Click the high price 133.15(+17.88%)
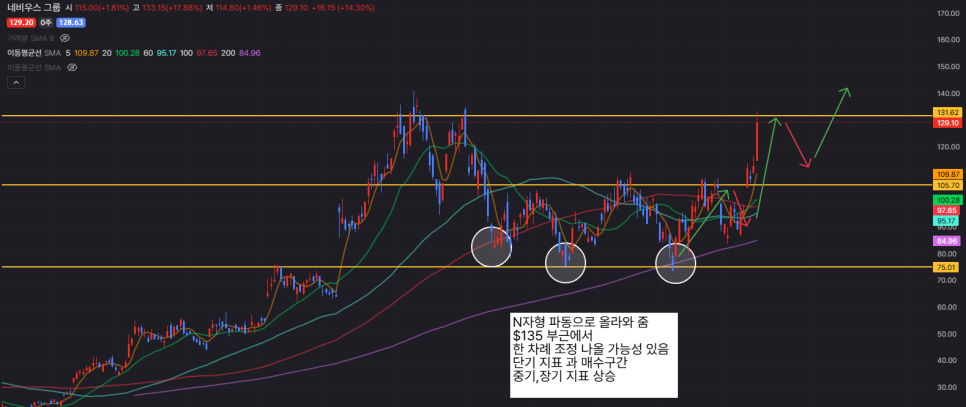The height and width of the screenshot is (407, 966). point(171,8)
